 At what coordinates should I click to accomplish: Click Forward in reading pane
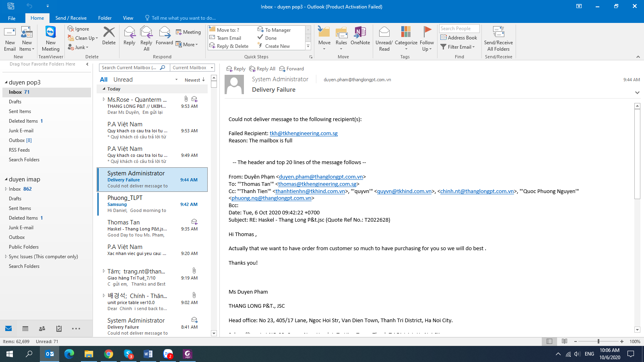(291, 69)
